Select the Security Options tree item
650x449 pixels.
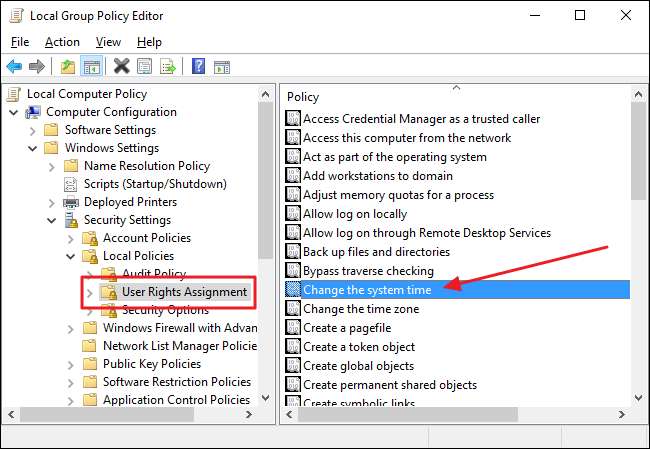165,310
